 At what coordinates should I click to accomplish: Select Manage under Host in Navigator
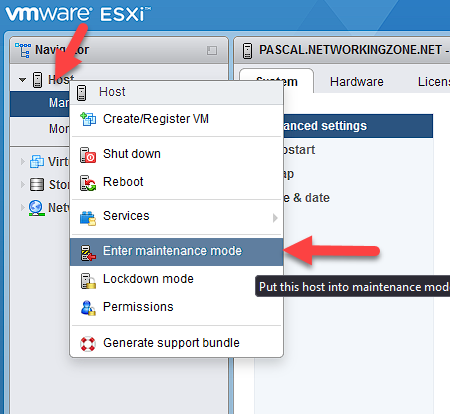click(40, 103)
